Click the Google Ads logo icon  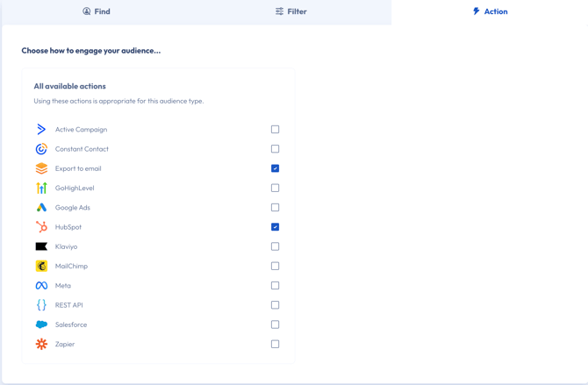[41, 208]
